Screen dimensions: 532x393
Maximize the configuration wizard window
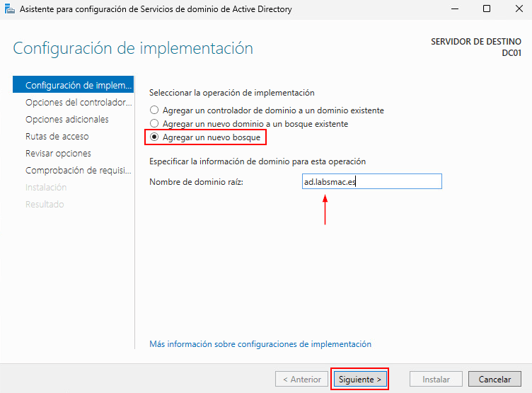point(487,9)
